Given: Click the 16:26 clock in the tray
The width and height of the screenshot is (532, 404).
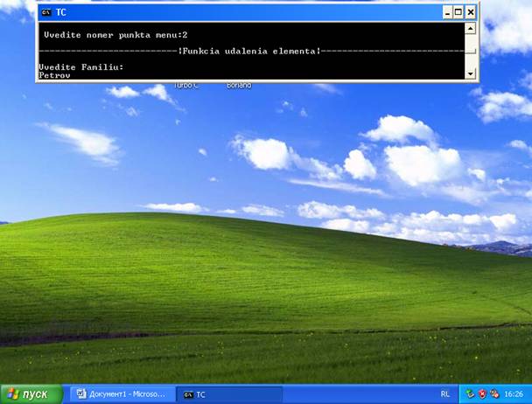Looking at the screenshot, I should pyautogui.click(x=513, y=394).
